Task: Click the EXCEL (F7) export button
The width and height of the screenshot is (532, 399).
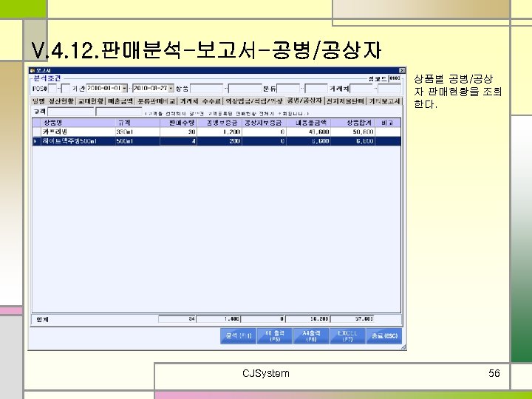Action: click(x=347, y=336)
